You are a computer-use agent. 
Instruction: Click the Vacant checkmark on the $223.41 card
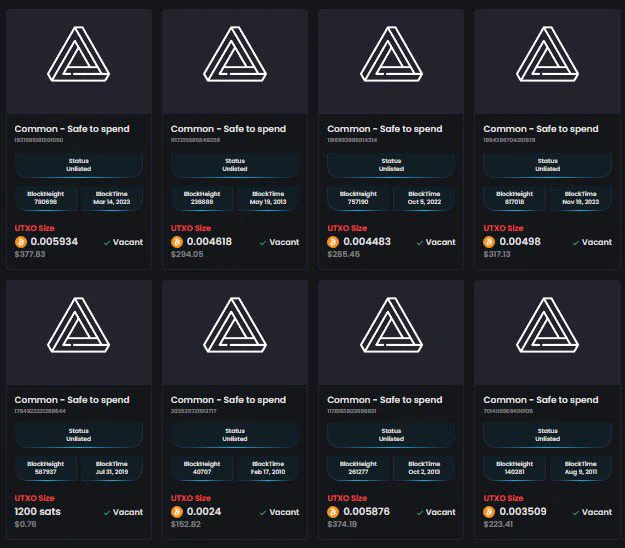point(576,513)
